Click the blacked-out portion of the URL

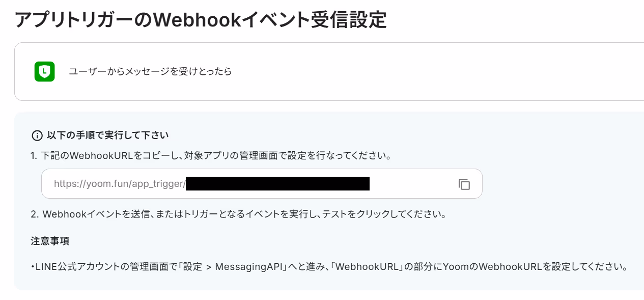pyautogui.click(x=277, y=183)
